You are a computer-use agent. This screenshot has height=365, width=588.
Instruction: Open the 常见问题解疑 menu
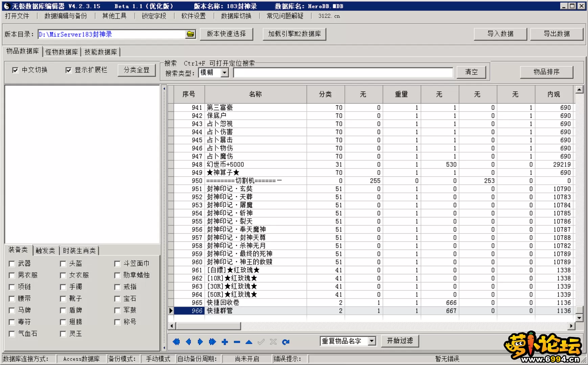point(285,16)
